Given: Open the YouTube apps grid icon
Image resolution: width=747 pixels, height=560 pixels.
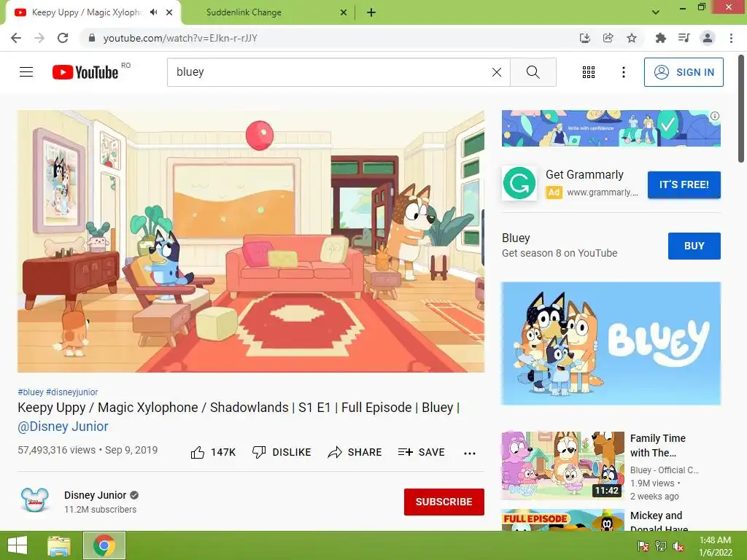Looking at the screenshot, I should pyautogui.click(x=589, y=72).
